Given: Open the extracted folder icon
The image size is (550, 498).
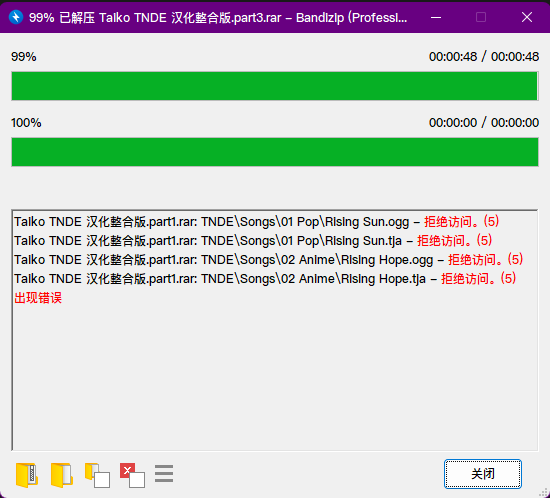Looking at the screenshot, I should pos(62,475).
